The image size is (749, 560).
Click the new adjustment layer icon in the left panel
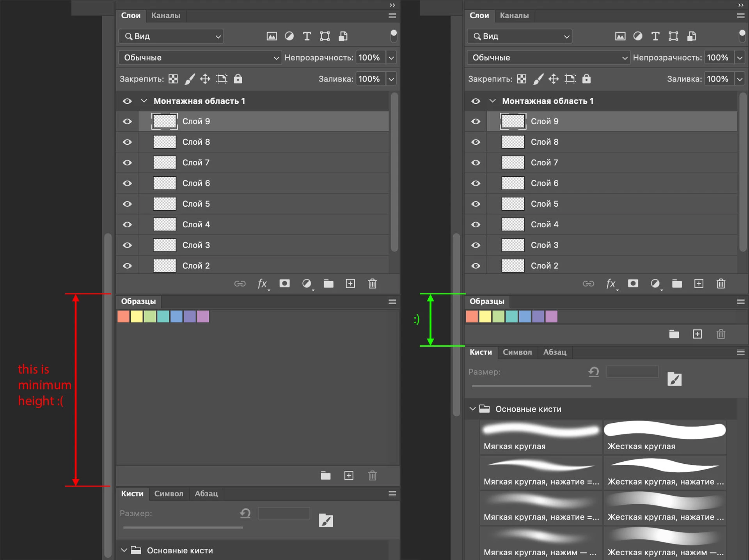[307, 284]
